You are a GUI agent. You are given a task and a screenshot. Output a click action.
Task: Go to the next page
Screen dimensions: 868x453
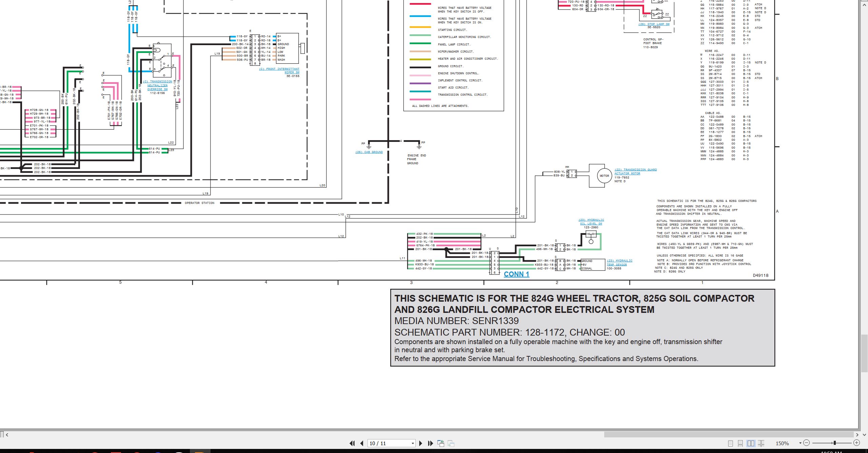pyautogui.click(x=421, y=443)
